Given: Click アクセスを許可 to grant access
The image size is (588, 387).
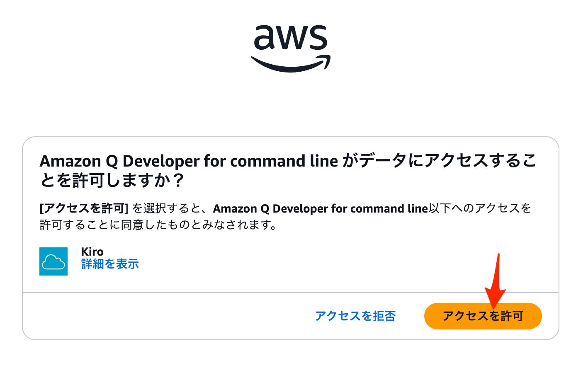Looking at the screenshot, I should click(482, 316).
